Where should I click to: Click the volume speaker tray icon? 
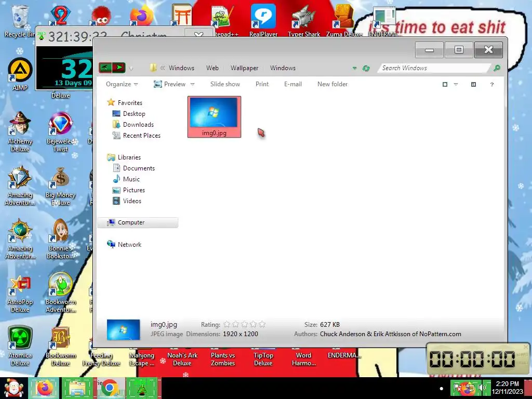point(482,388)
